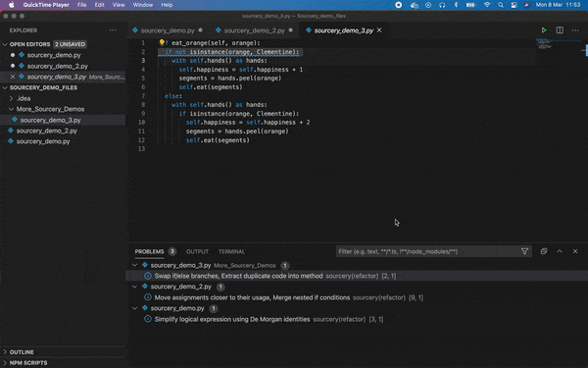
Task: Click the lightbulb quick-fix icon
Action: (162, 43)
